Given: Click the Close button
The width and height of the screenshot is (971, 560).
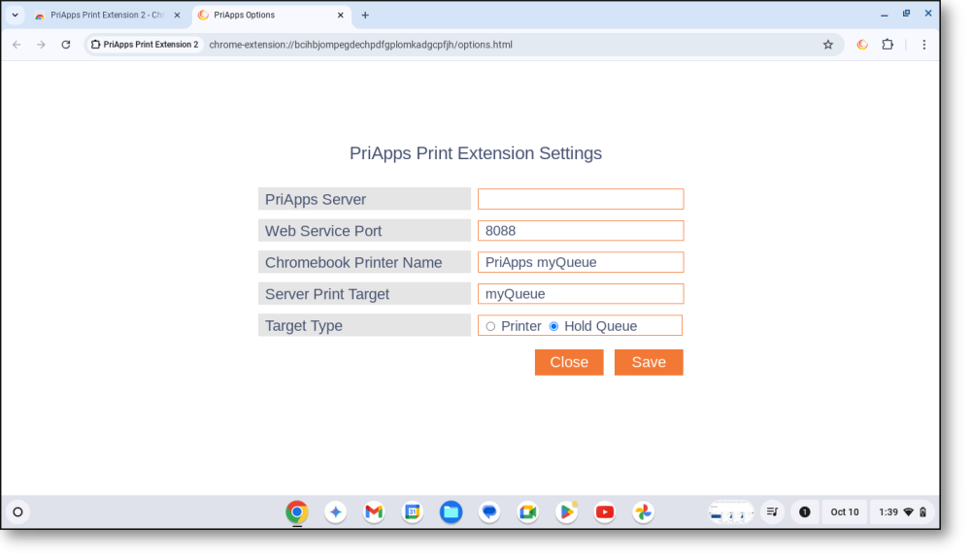Looking at the screenshot, I should click(x=569, y=362).
